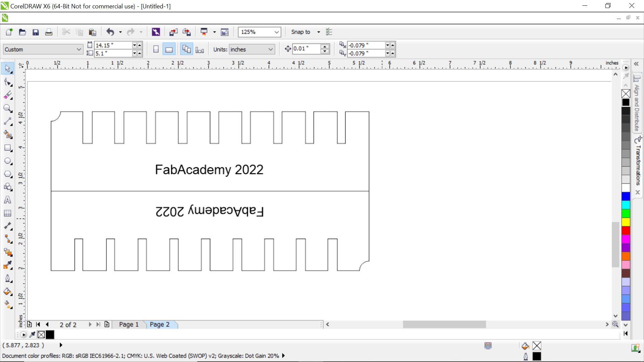Click the Import icon in toolbar
Image resolution: width=644 pixels, height=362 pixels.
(173, 32)
